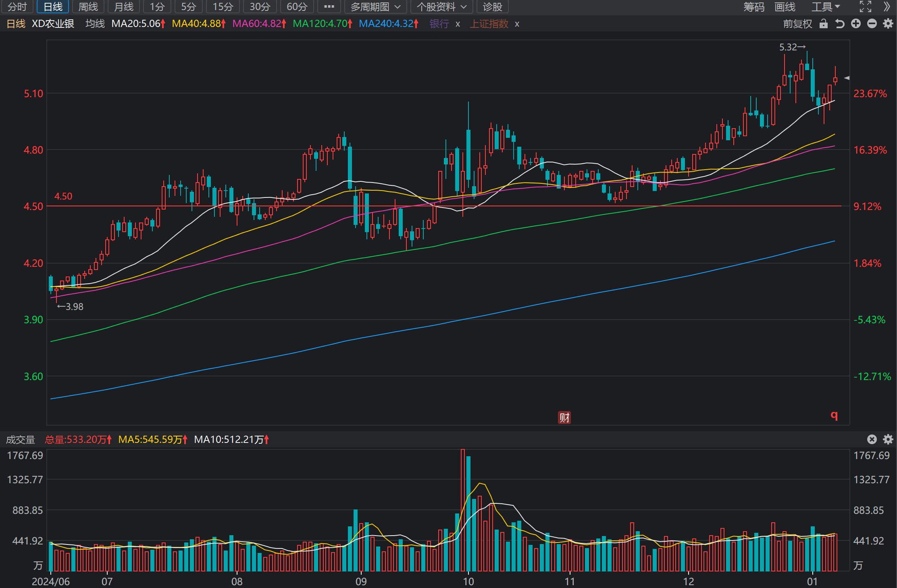This screenshot has width=897, height=588.
Task: Expand the 多周期图 dropdown
Action: [x=375, y=7]
